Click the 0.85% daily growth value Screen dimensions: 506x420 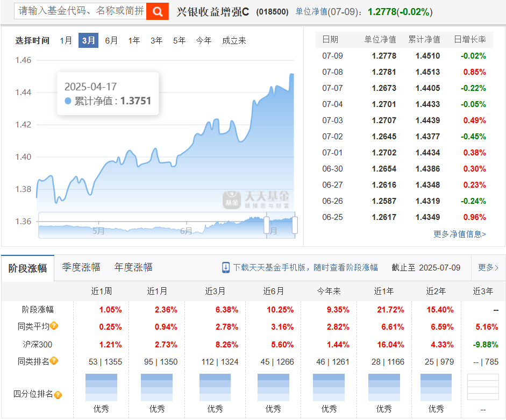coord(474,72)
